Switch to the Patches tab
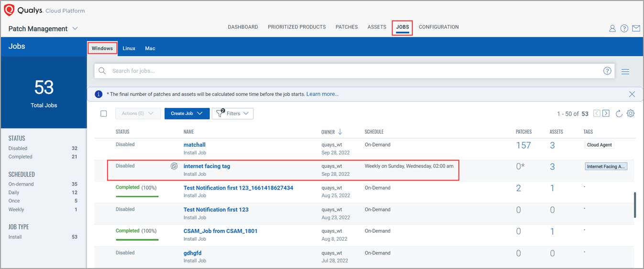Viewport: 644px width, 269px height. [x=347, y=27]
